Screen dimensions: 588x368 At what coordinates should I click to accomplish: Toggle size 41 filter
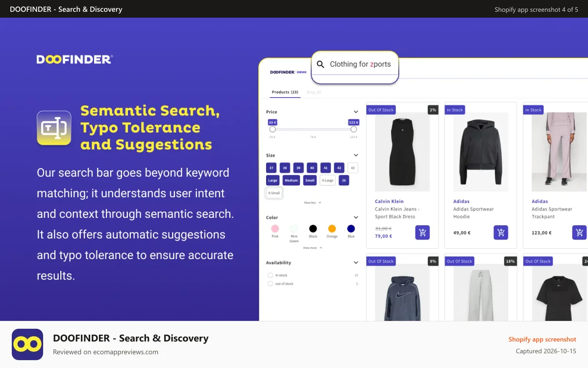326,168
